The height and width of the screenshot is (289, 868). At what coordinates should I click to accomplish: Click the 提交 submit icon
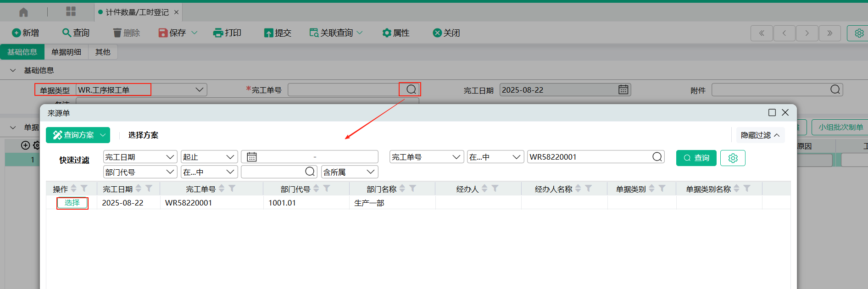268,33
